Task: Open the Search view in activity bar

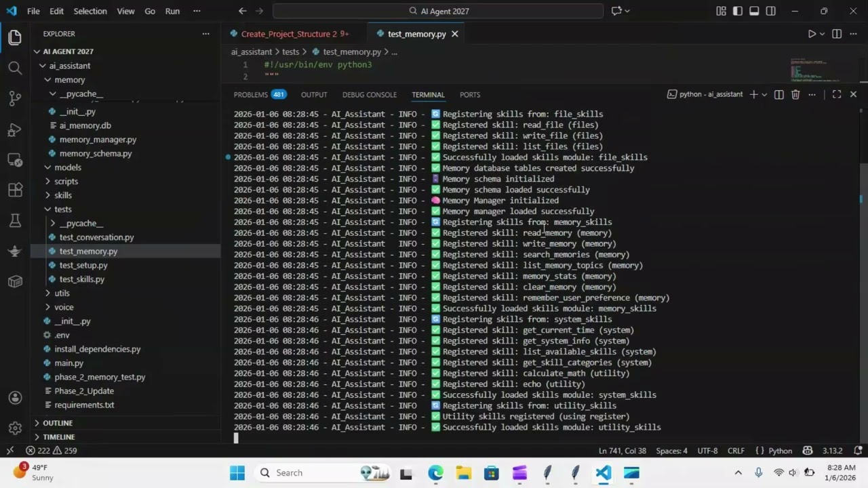Action: [x=15, y=68]
